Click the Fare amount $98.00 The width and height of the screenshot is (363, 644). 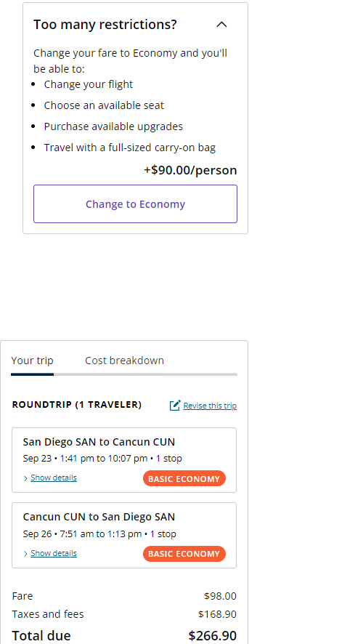(220, 596)
